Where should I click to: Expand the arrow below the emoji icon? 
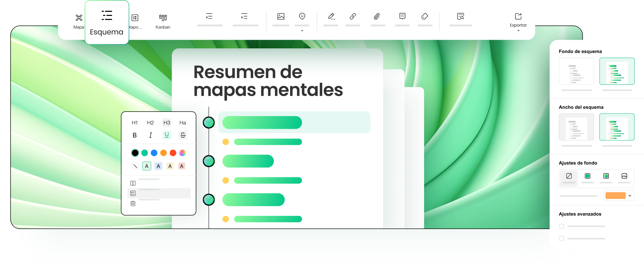[302, 31]
